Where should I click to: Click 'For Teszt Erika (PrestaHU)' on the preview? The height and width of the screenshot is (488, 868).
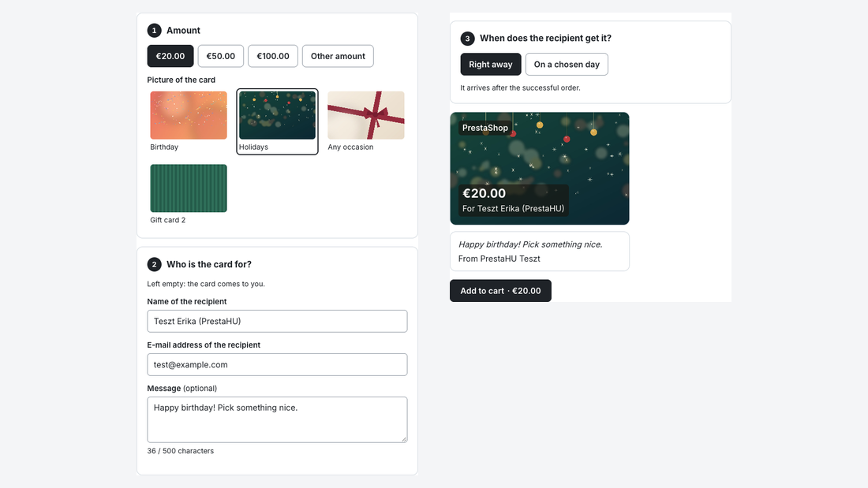513,209
